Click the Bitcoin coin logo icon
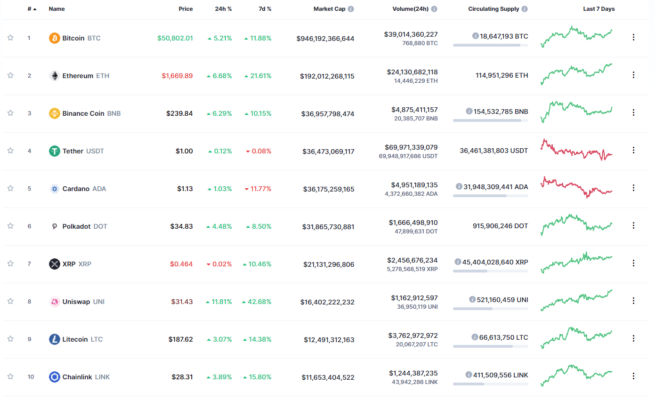 [x=54, y=38]
